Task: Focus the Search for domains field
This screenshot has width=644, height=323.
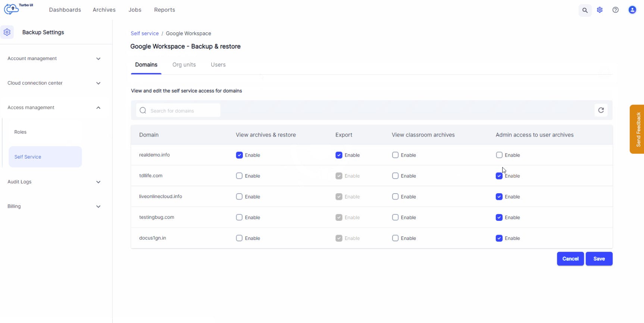Action: [x=183, y=111]
